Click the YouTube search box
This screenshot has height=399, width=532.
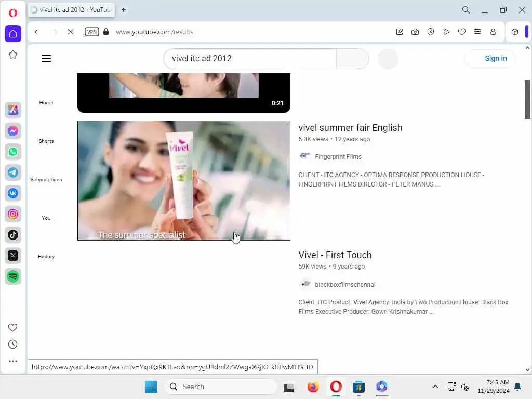(x=250, y=58)
